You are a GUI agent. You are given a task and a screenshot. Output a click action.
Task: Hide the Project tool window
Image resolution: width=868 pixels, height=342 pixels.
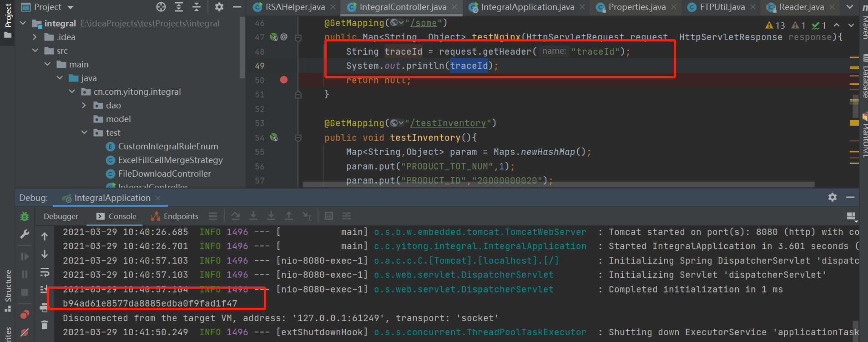pyautogui.click(x=237, y=7)
